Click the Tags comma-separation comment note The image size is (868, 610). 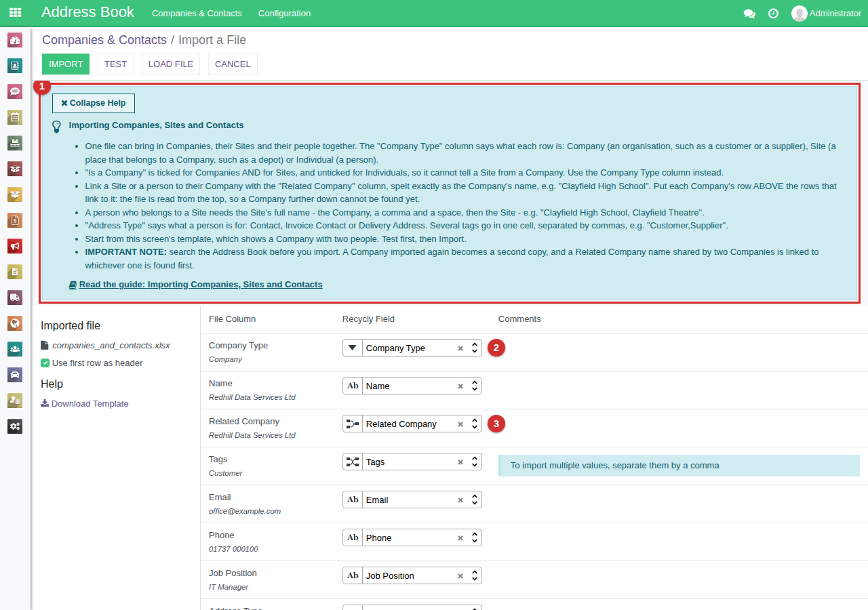tap(679, 466)
